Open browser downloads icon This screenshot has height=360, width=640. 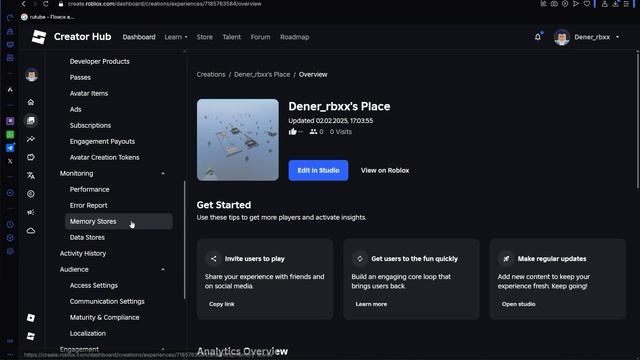pos(615,4)
